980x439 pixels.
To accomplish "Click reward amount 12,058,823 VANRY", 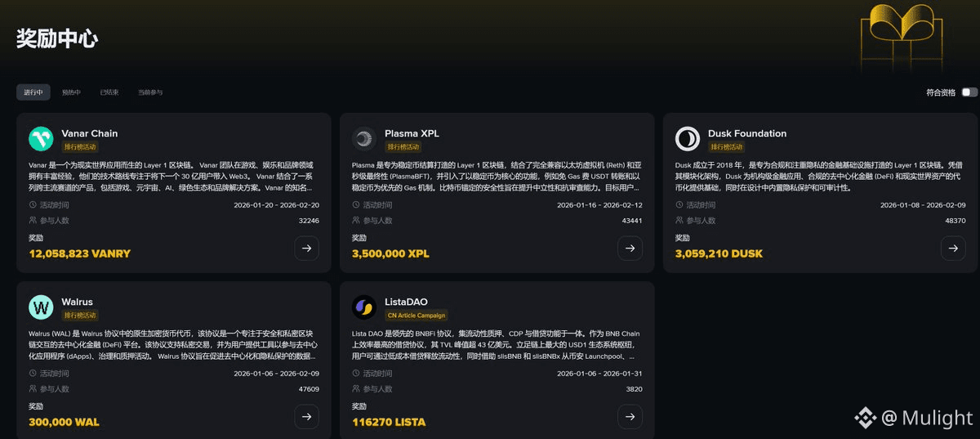I will [79, 253].
